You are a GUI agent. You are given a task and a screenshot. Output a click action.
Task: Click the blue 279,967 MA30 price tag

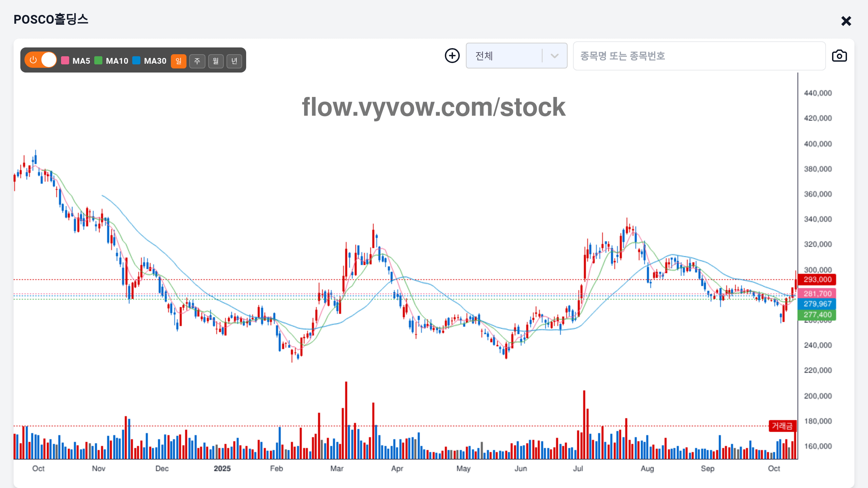pyautogui.click(x=817, y=304)
